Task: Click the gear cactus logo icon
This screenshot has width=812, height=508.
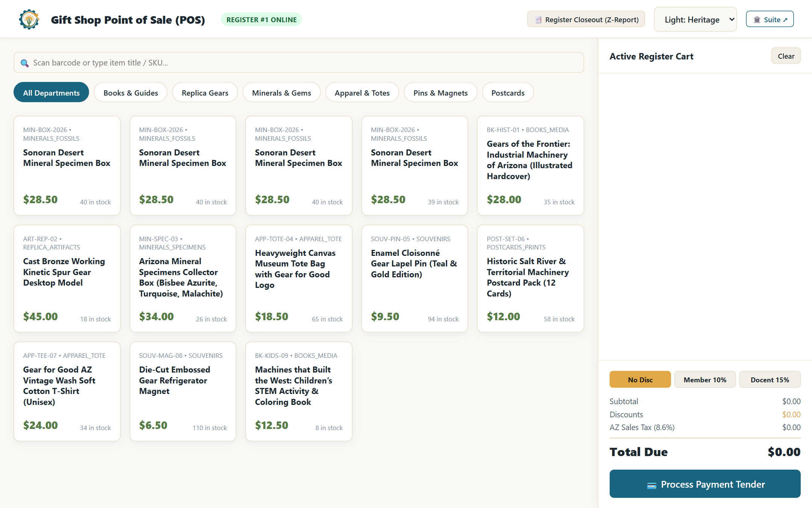Action: point(29,19)
